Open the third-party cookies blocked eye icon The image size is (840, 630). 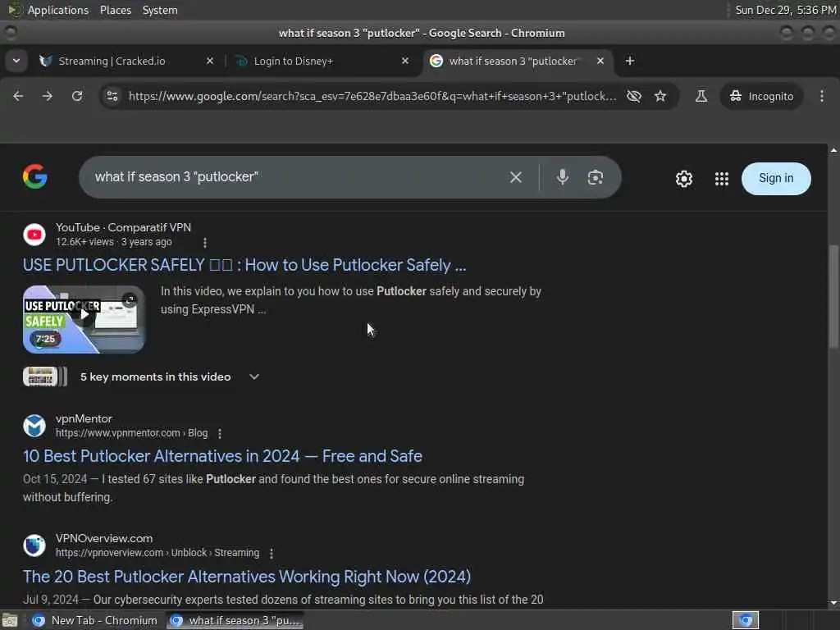634,96
